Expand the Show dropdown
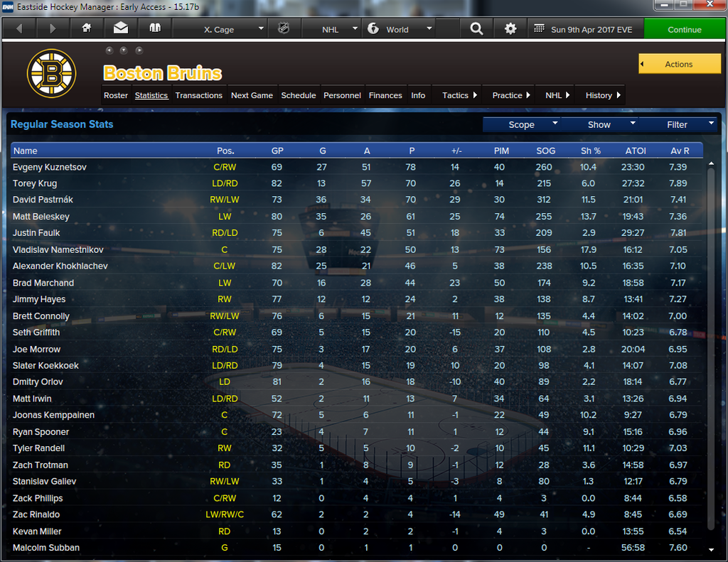 (599, 124)
